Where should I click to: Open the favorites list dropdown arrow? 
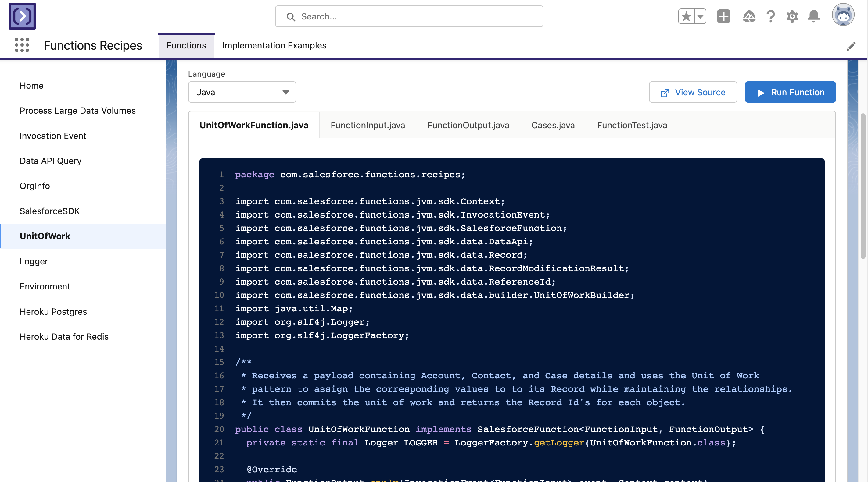coord(701,16)
